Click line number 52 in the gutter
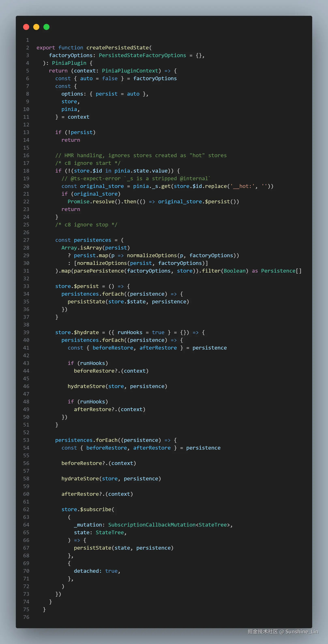Viewport: 328px width, 644px height. 26,433
